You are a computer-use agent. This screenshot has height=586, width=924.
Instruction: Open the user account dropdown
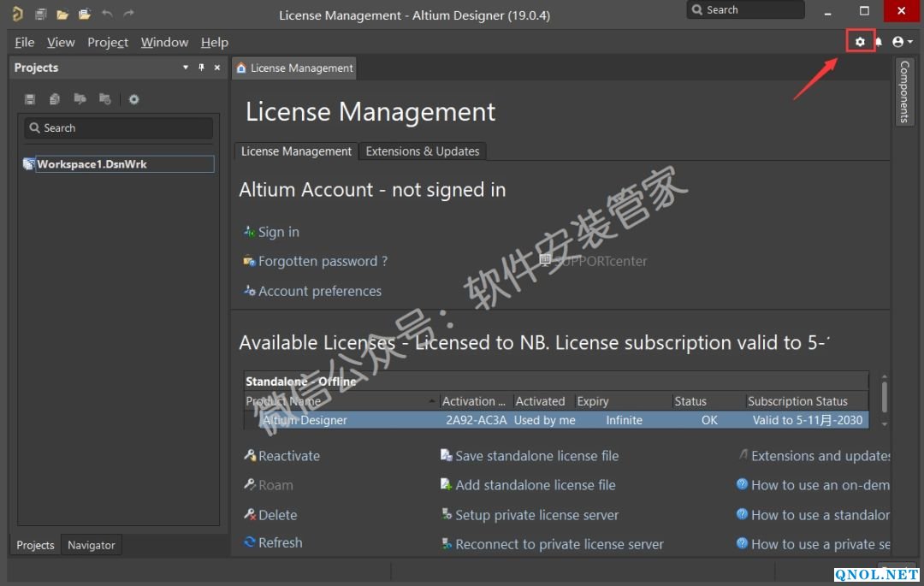click(x=902, y=42)
